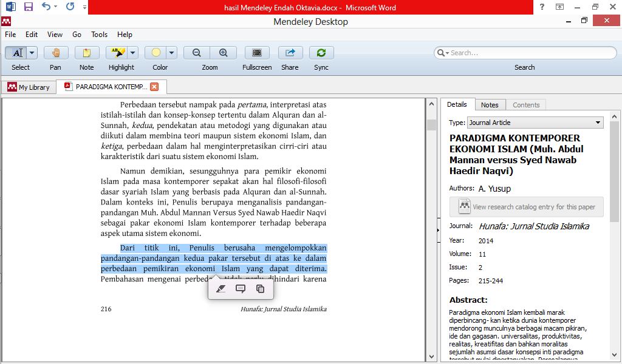Add note to selection via popup icon
The height and width of the screenshot is (364, 622).
(x=241, y=289)
